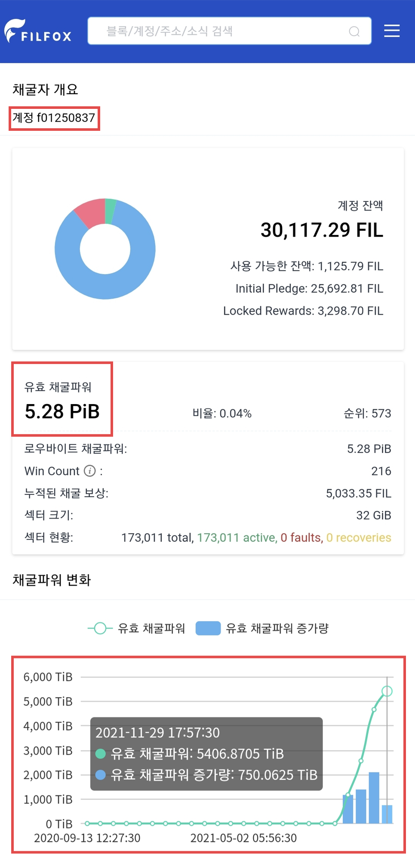Toggle the 유효 채굴파워 증가량 bar legend
The image size is (415, 868).
tap(262, 628)
